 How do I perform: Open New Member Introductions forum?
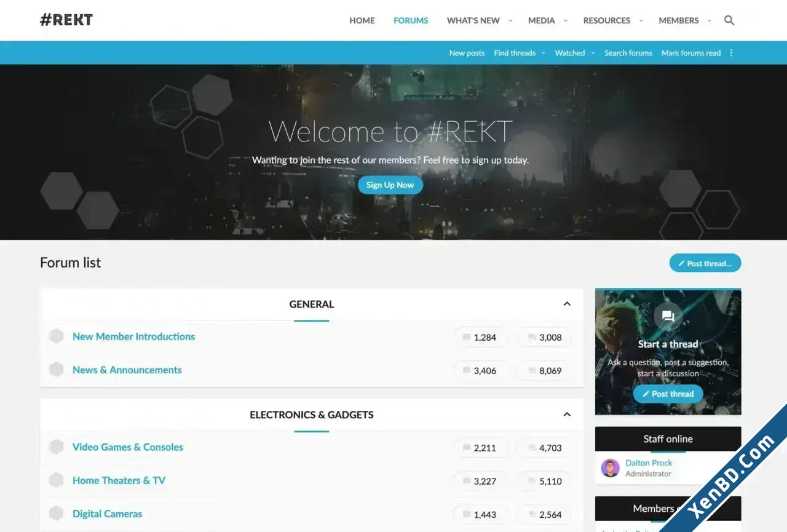coord(133,336)
